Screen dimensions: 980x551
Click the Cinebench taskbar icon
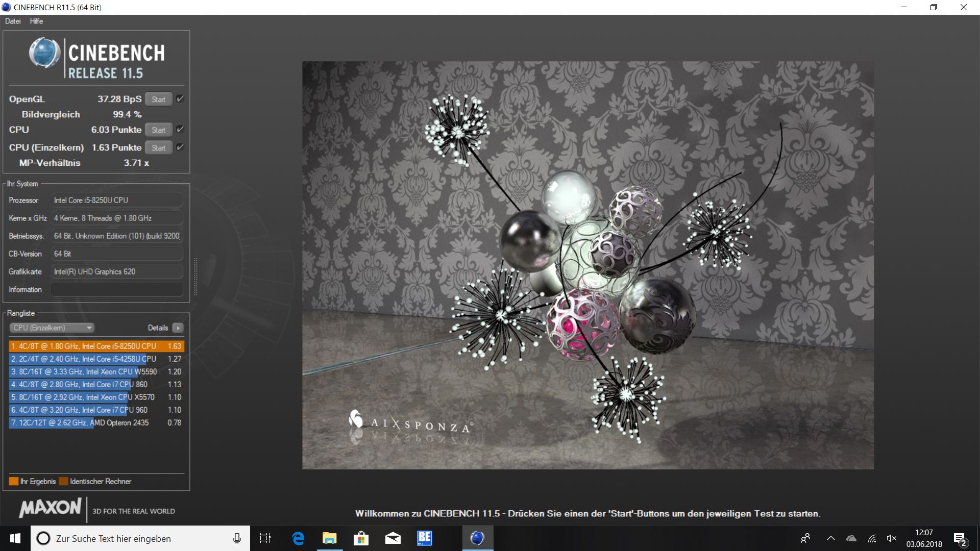[477, 538]
